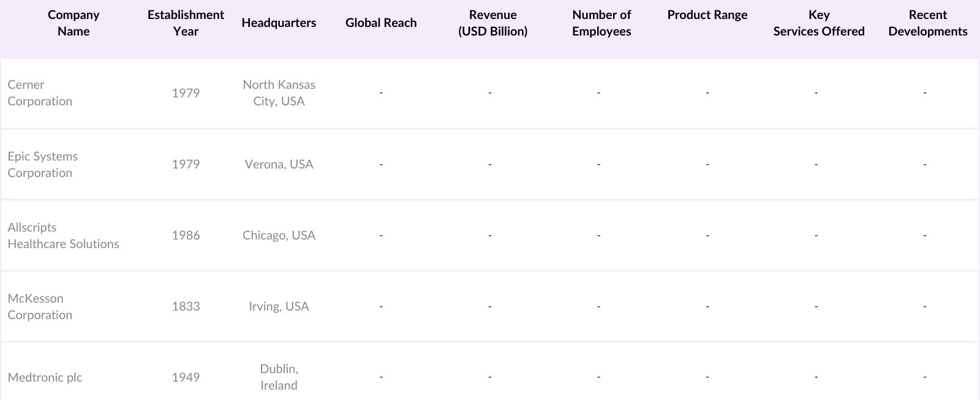Click the Verona, USA headquarters cell
The image size is (980, 400).
[x=279, y=164]
